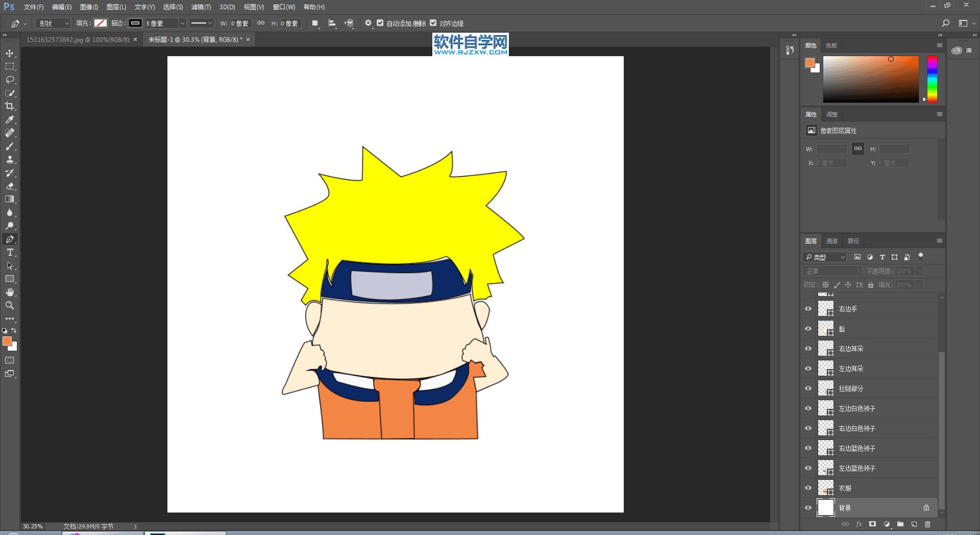Select the Move tool

(x=10, y=54)
